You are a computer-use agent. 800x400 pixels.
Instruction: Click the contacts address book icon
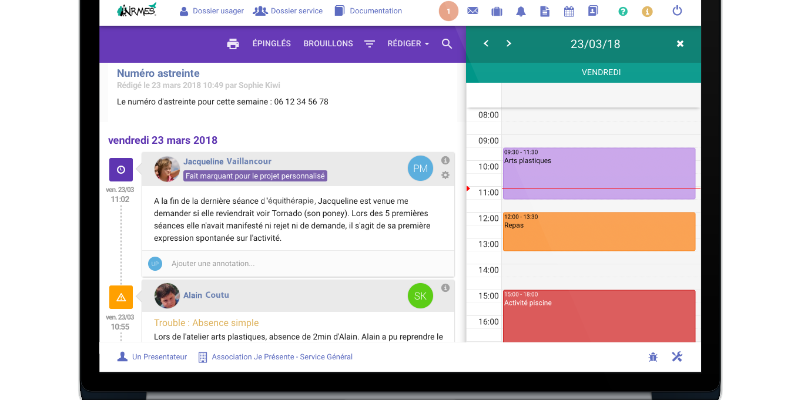[592, 11]
